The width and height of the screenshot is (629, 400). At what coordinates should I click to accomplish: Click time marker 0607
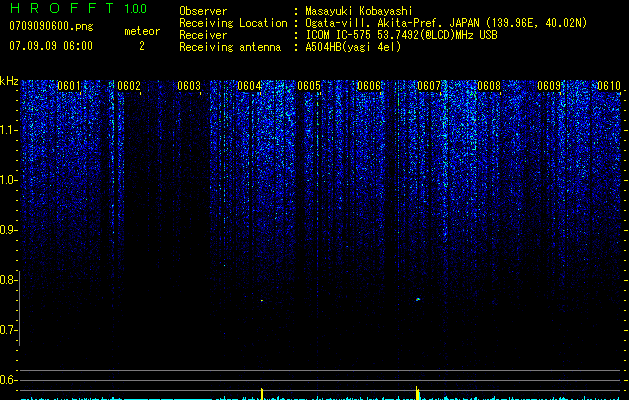429,86
